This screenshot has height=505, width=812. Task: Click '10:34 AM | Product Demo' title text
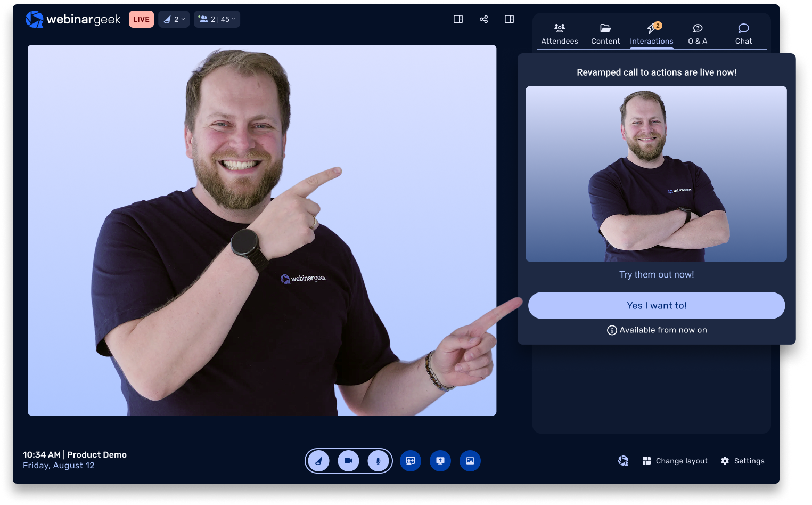click(75, 454)
